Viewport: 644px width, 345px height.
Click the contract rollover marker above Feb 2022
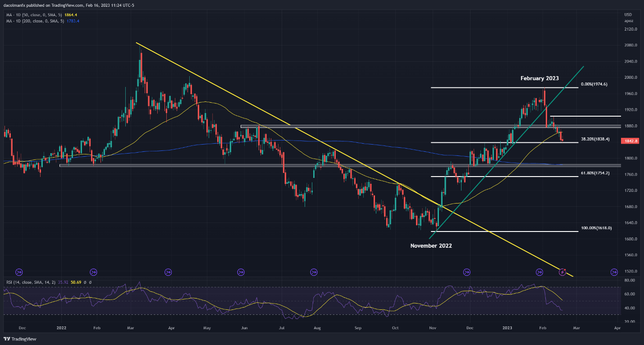(93, 272)
